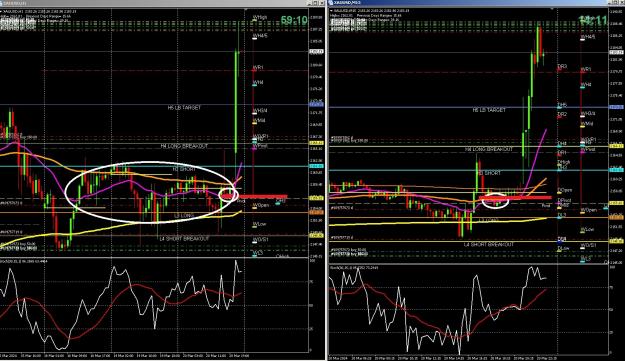Select the WOpen level label on H1 chart
625x361 pixels.
[260, 206]
